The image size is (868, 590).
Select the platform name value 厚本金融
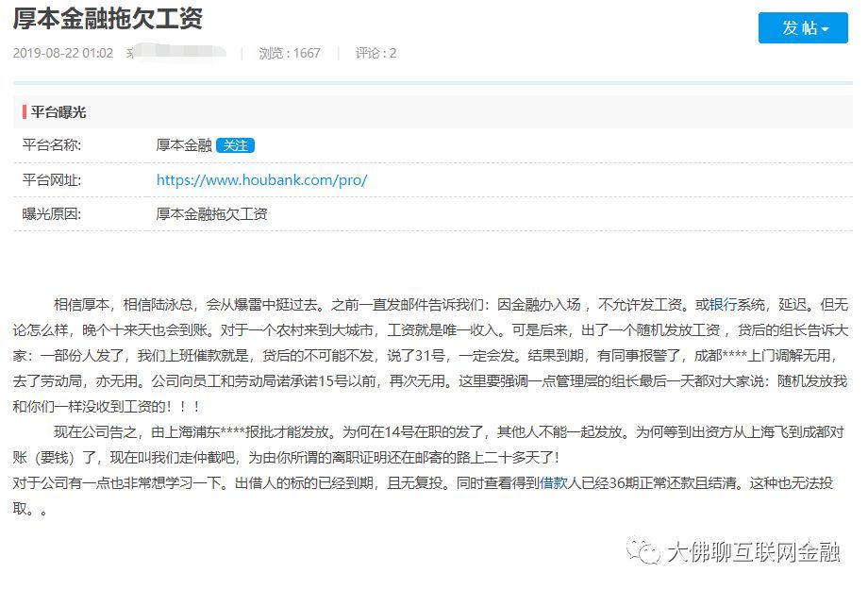[x=184, y=145]
